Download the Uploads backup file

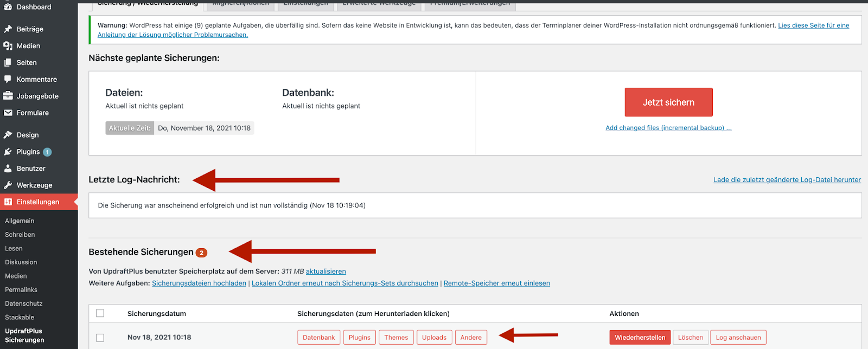(435, 338)
